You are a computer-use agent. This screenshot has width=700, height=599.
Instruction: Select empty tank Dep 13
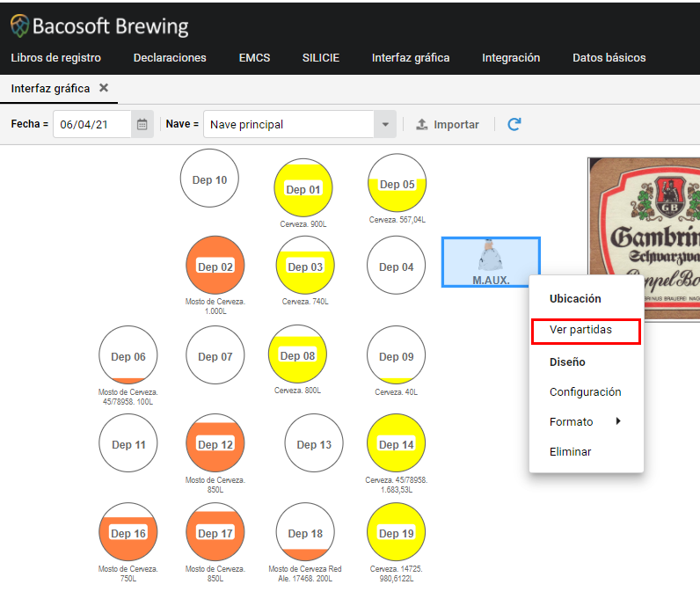point(314,442)
